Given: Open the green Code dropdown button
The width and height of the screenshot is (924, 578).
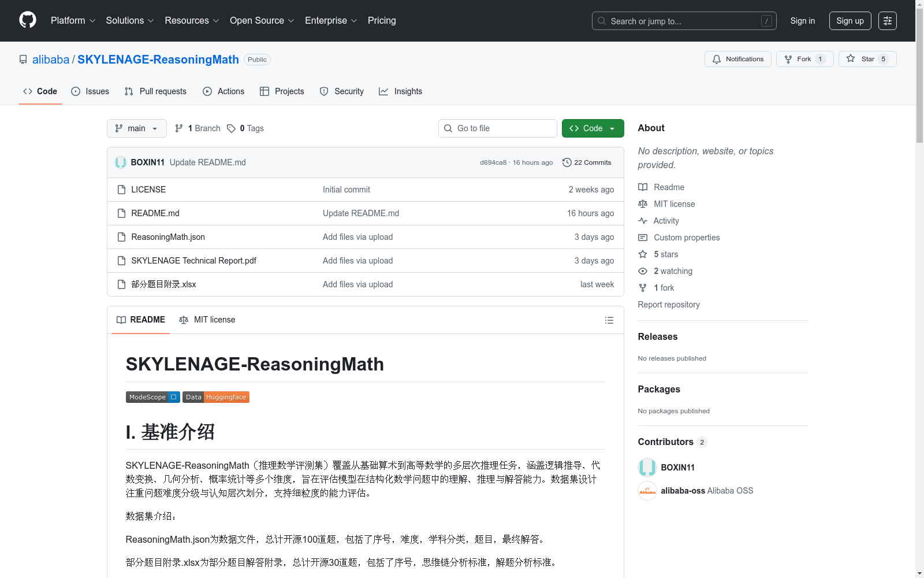Looking at the screenshot, I should pos(593,128).
